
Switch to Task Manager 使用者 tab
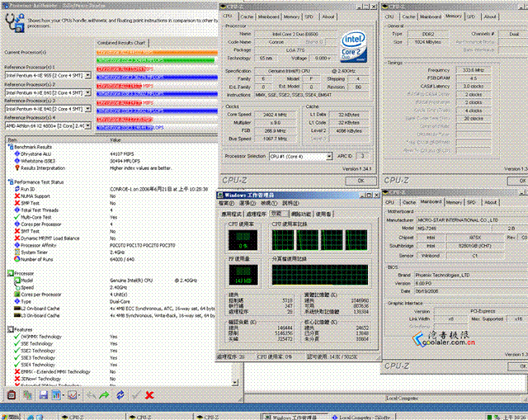click(323, 214)
